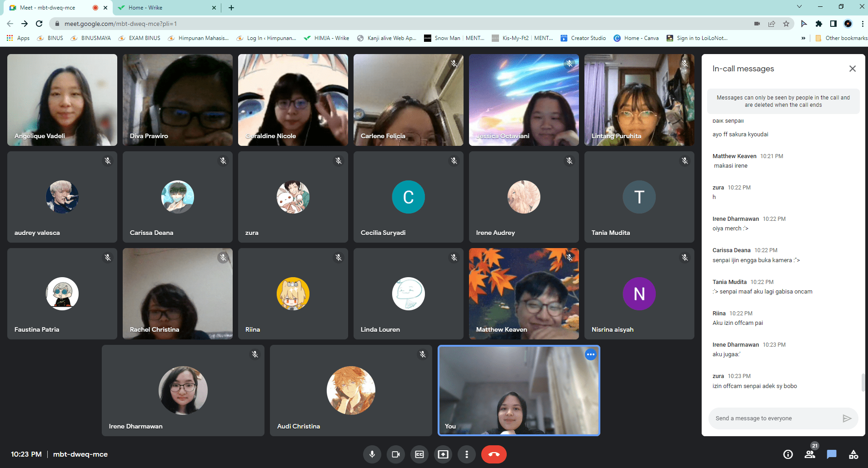Mute your microphone
Screen dimensions: 868x468
(x=372, y=454)
